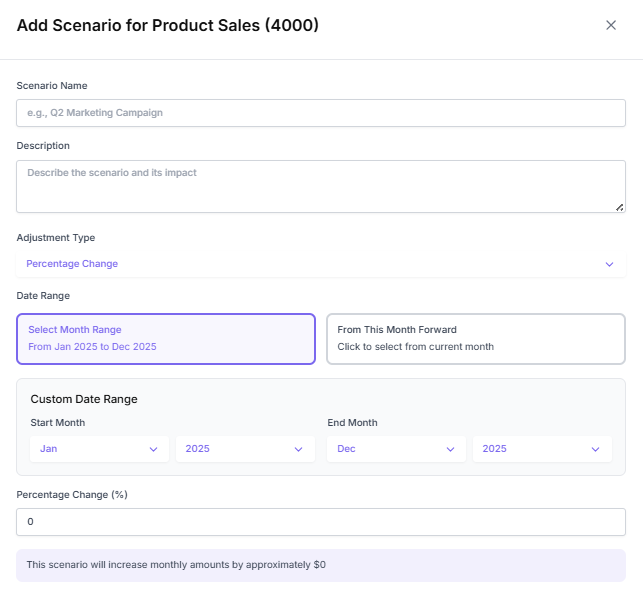The height and width of the screenshot is (615, 643).
Task: Select From This Month Forward option
Action: point(475,338)
